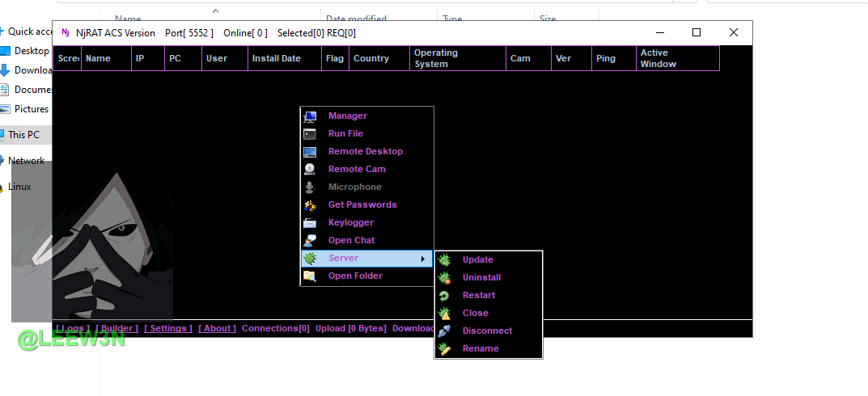Viewport: 868px width, 396px height.
Task: Click the Remote Desktop monitor icon
Action: click(310, 152)
